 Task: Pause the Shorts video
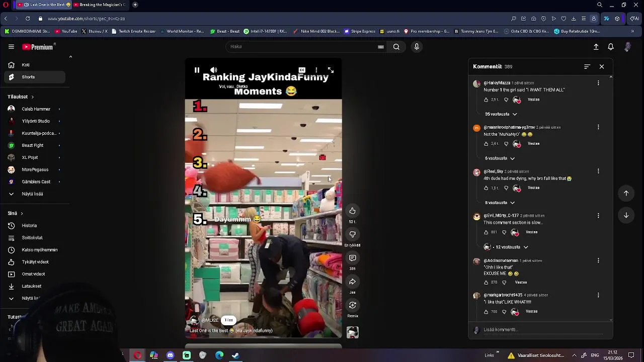click(197, 70)
